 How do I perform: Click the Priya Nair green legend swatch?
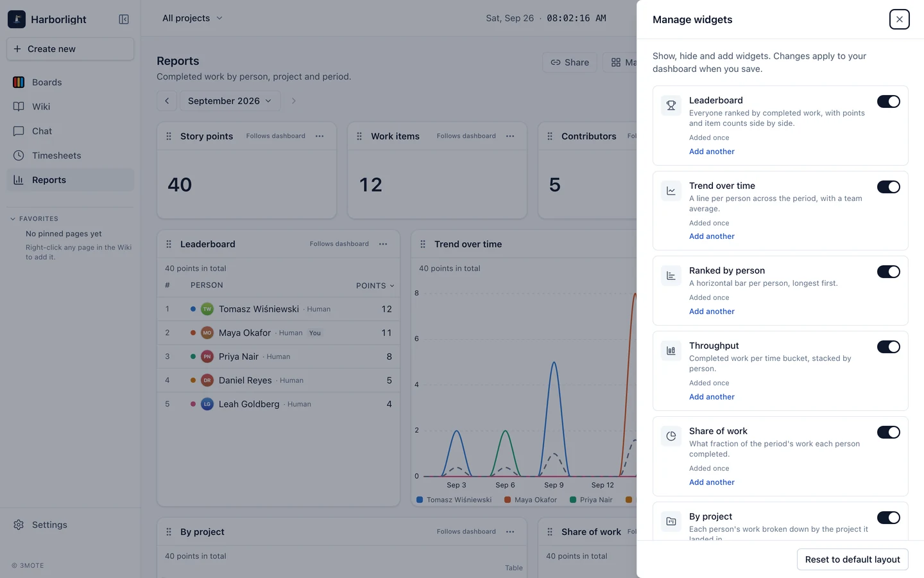(573, 500)
